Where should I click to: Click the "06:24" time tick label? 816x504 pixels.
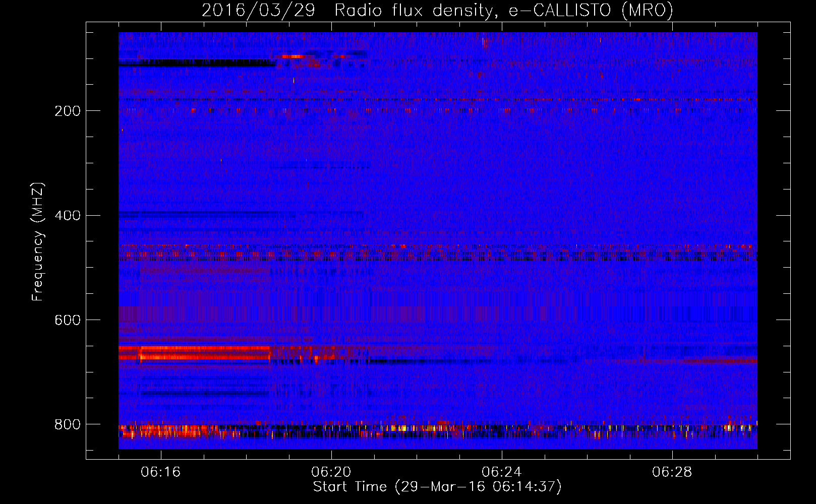[x=502, y=472]
